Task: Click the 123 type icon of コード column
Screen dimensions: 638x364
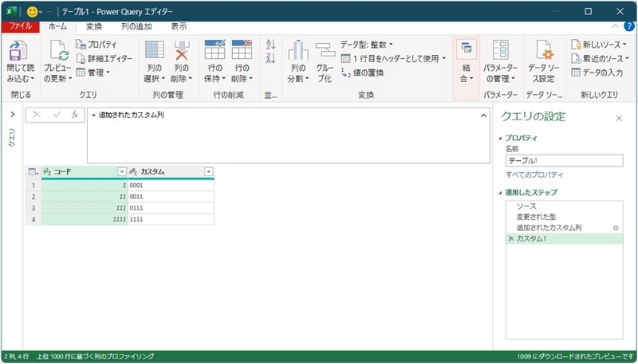Action: coord(47,172)
